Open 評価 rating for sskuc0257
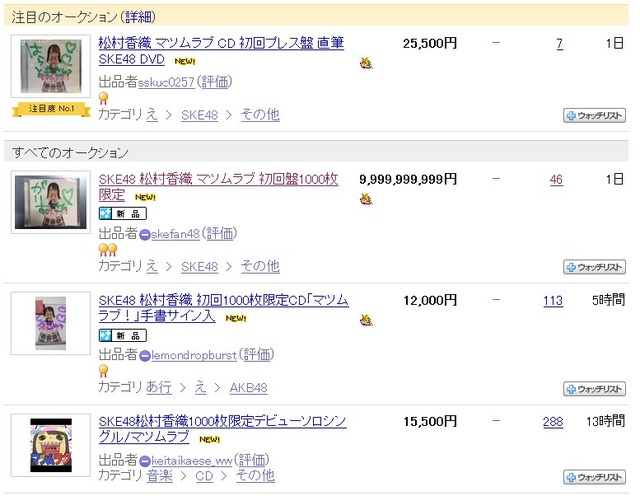The image size is (640, 496). point(215,82)
